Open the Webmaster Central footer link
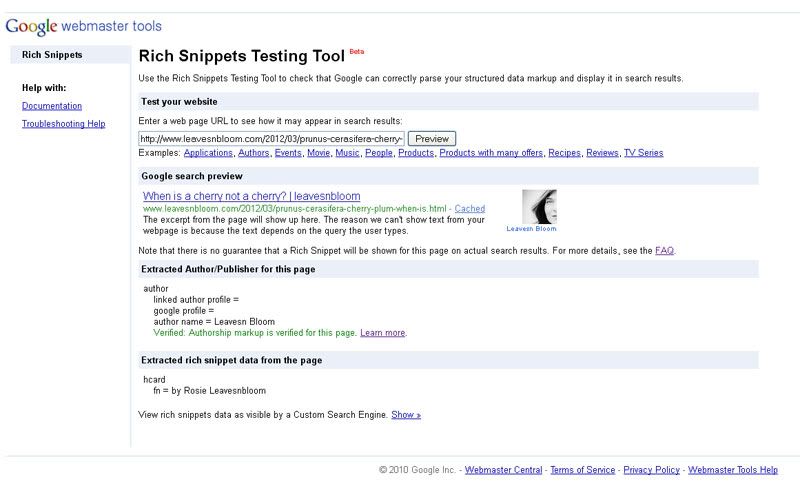This screenshot has height=504, width=800. pyautogui.click(x=504, y=470)
